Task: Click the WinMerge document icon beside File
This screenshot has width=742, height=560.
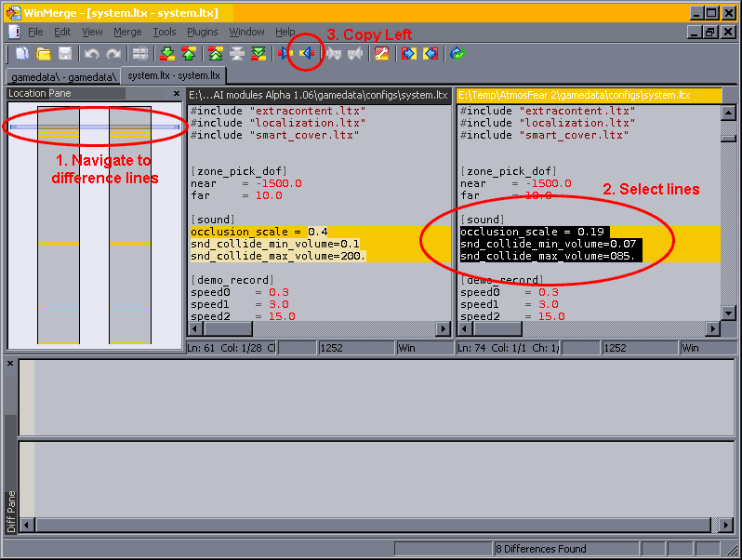Action: [14, 32]
